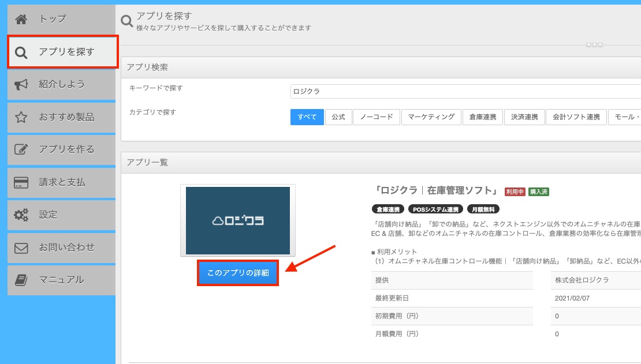The width and height of the screenshot is (641, 364).
Task: Open アプリを作る section
Action: pyautogui.click(x=61, y=149)
